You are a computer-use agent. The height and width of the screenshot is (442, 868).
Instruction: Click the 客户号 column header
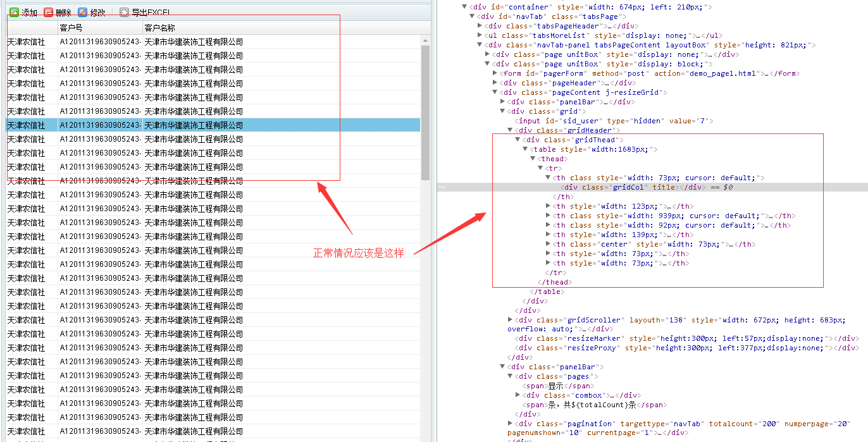[x=71, y=28]
